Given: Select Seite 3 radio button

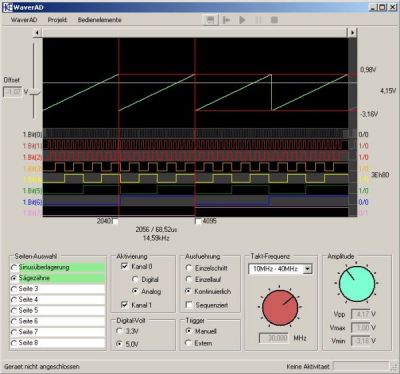Looking at the screenshot, I should [14, 289].
